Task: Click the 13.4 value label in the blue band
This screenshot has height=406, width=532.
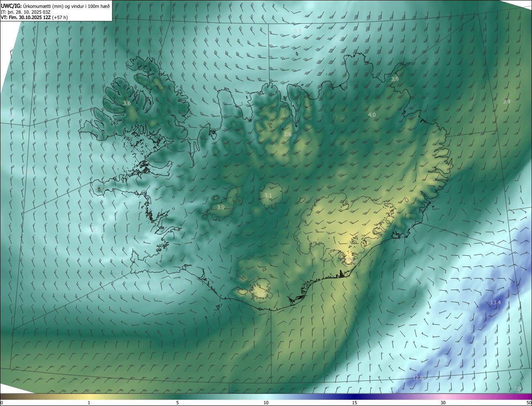Action: [x=495, y=303]
